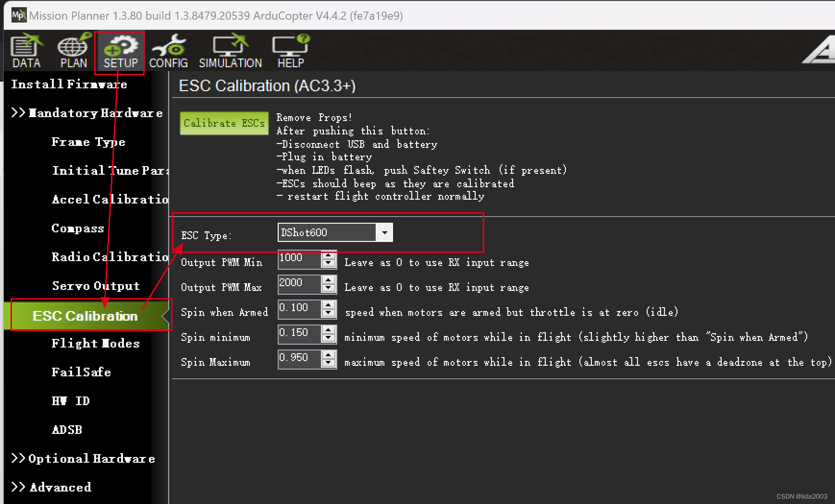Click the 'Spin when Armed' label
Viewport: 835px width, 504px height.
click(x=224, y=312)
